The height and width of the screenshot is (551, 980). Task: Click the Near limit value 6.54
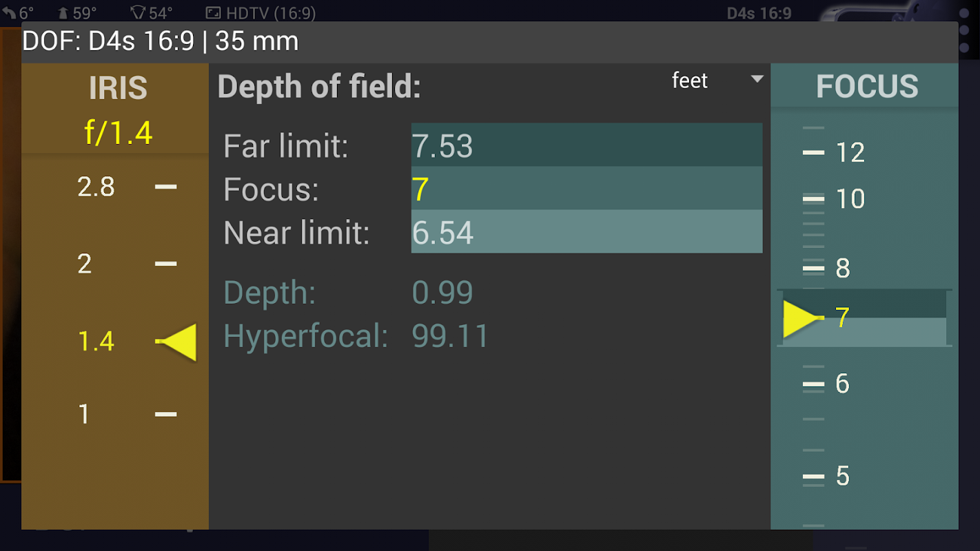(586, 232)
